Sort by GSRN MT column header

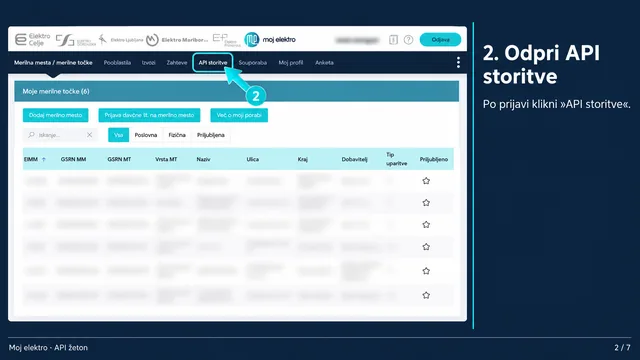[119, 159]
